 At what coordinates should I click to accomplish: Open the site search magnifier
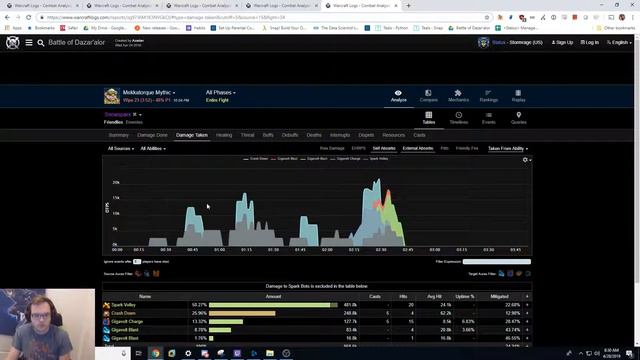coord(41,42)
